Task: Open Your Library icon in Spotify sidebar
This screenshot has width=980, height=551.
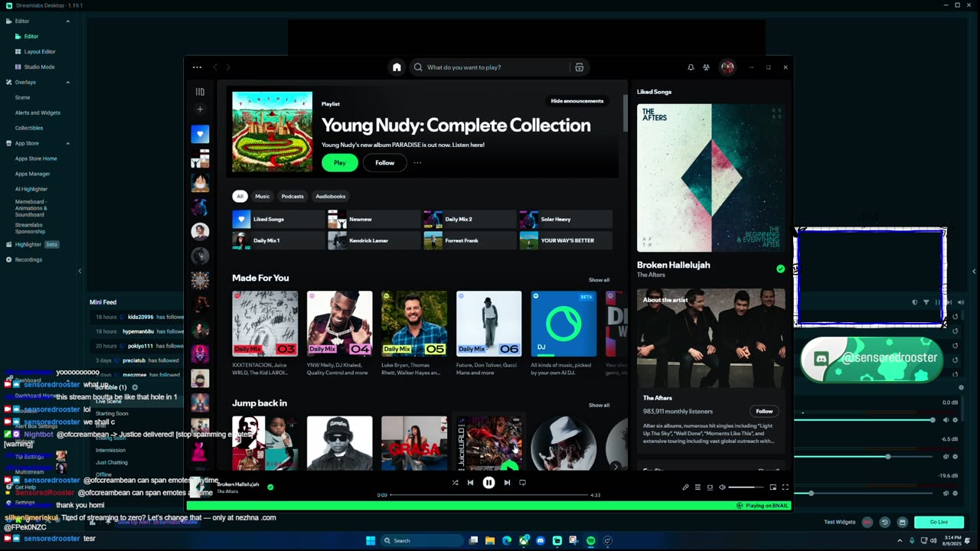Action: (x=200, y=92)
